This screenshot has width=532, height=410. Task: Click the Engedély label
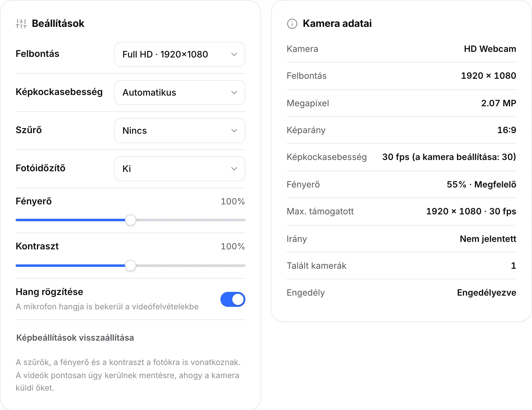point(306,292)
